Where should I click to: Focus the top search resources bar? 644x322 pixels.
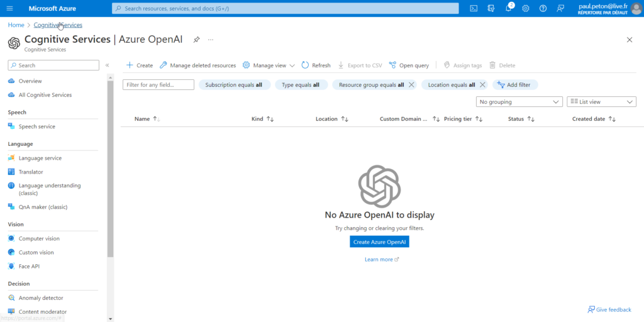coord(285,8)
